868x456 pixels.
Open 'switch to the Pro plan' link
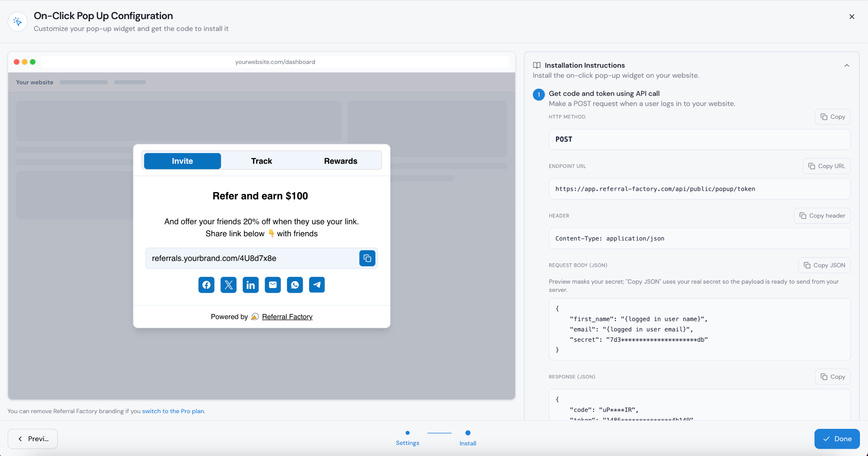point(173,411)
